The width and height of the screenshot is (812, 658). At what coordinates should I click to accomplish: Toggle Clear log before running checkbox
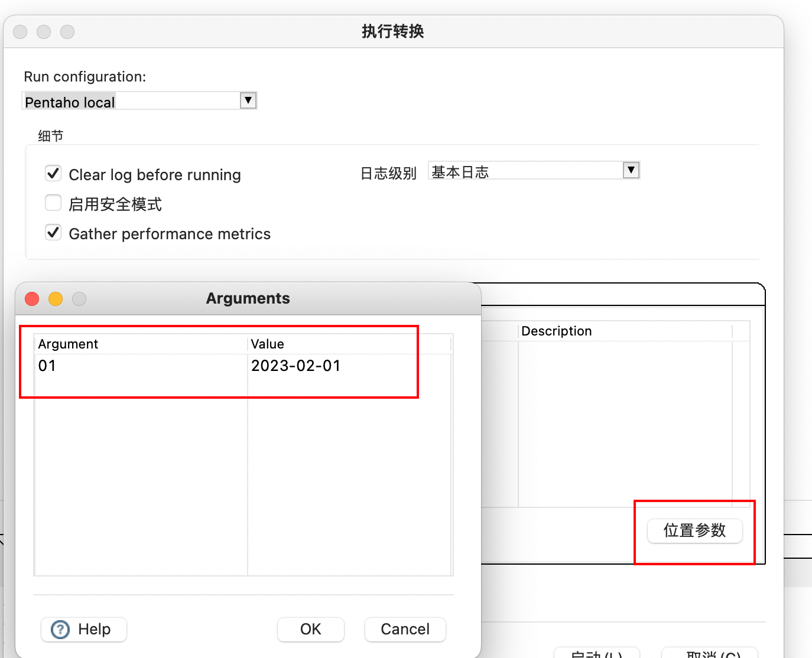pyautogui.click(x=53, y=174)
